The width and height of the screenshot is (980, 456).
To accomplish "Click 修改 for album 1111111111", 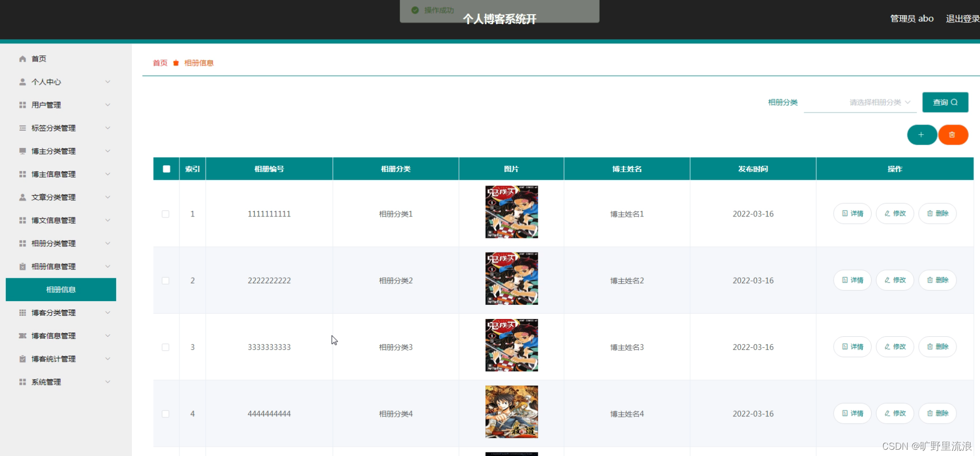I will [x=895, y=213].
